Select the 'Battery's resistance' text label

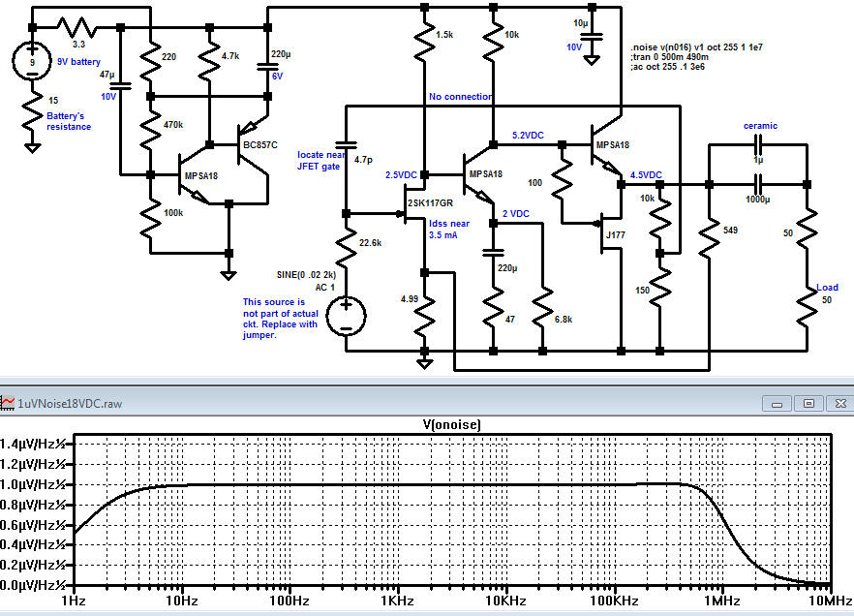(70, 121)
